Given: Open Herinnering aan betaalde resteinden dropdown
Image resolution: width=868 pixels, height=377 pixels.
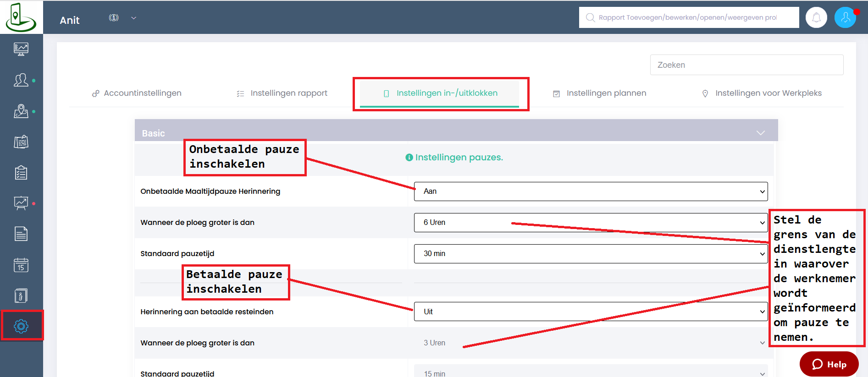Looking at the screenshot, I should [590, 311].
